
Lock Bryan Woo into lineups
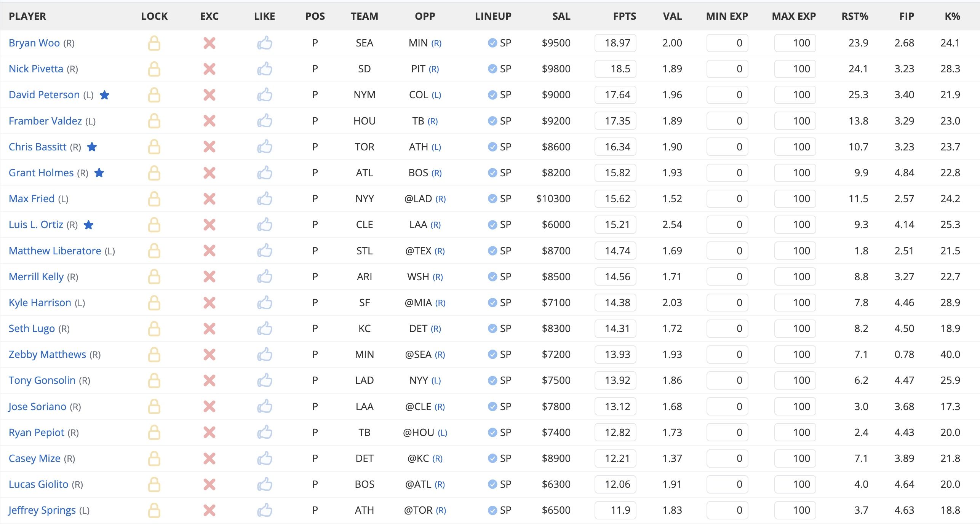[154, 43]
